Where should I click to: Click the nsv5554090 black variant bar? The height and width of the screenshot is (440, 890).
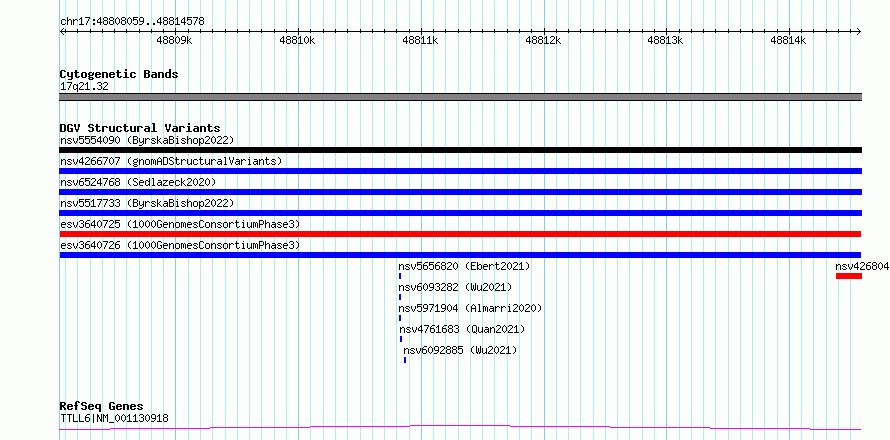(460, 150)
